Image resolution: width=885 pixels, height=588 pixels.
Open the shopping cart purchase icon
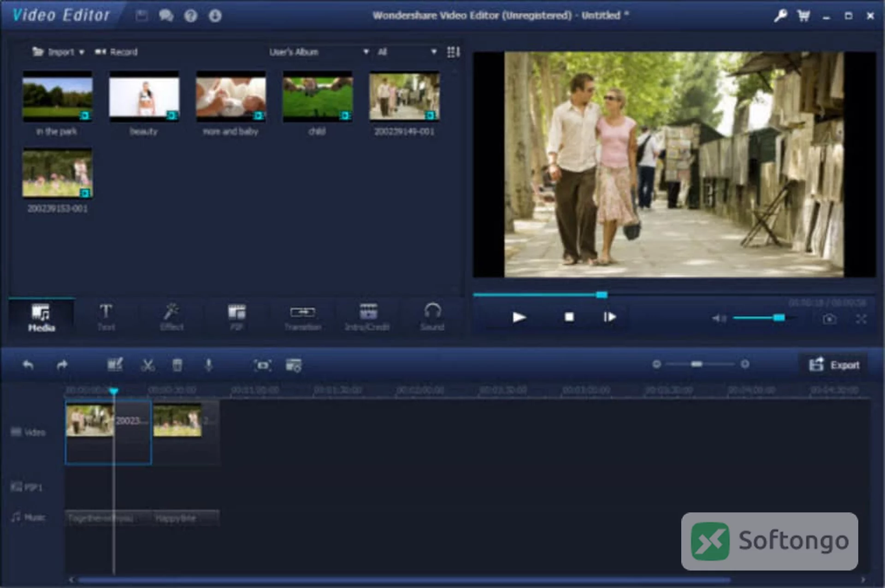[803, 16]
